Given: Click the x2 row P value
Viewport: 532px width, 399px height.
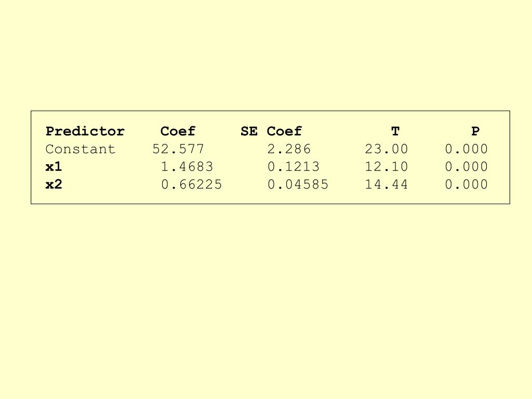Looking at the screenshot, I should tap(467, 184).
